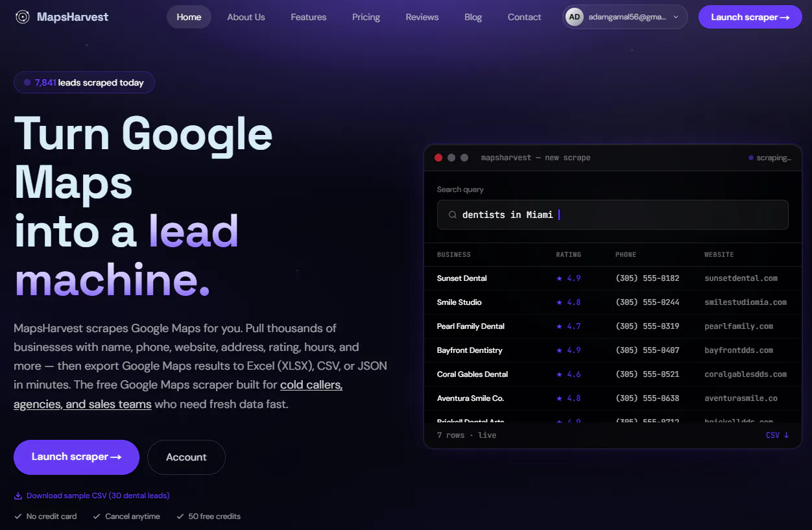Click the 7,841 leads scraped today badge

pos(84,82)
